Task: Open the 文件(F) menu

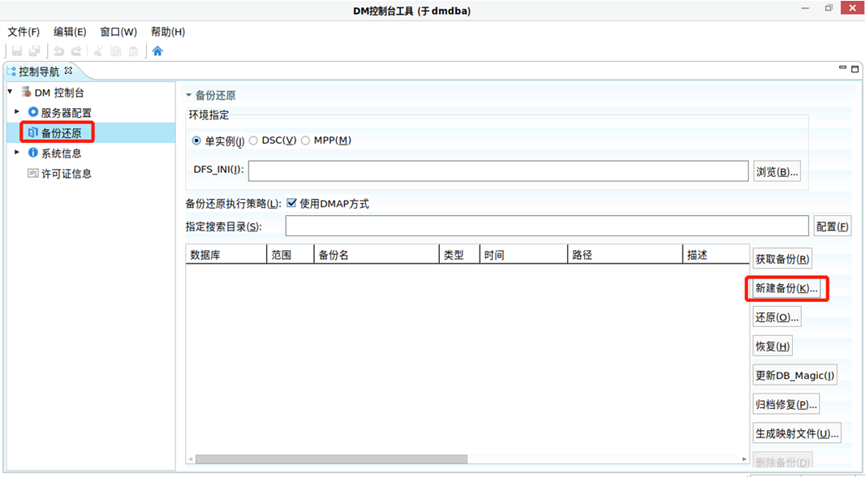Action: [23, 32]
